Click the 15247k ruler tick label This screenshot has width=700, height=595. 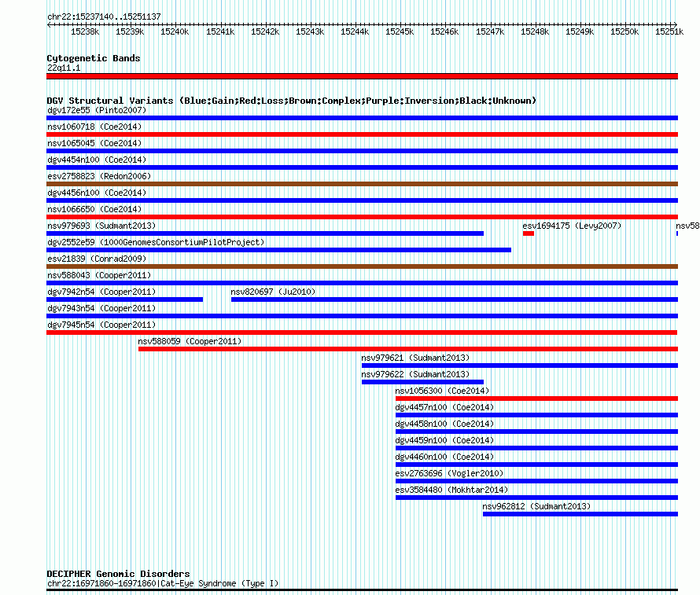click(490, 31)
